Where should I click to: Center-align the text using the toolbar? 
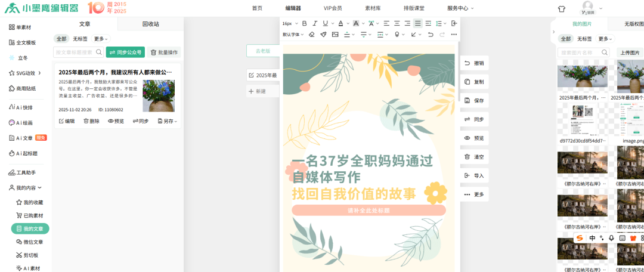pyautogui.click(x=397, y=23)
